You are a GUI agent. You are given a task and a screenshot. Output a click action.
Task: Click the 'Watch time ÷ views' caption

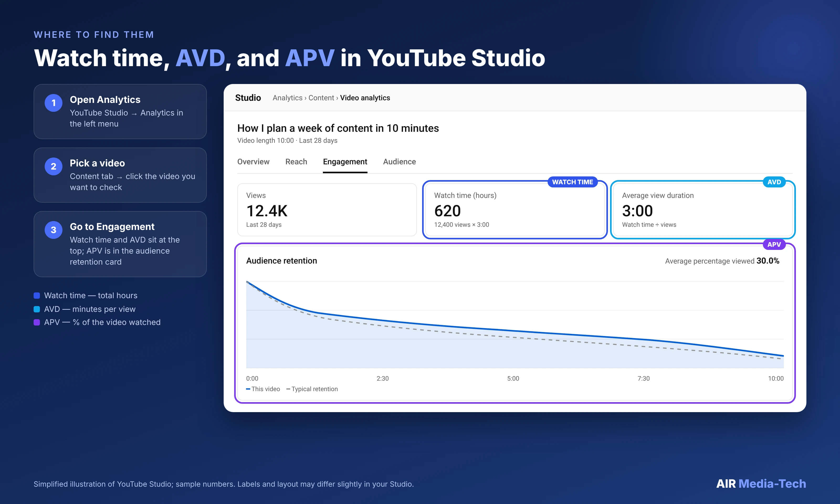(x=649, y=224)
